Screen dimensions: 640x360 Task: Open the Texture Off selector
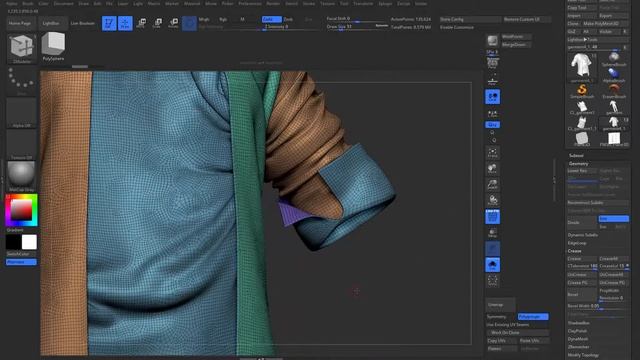tap(21, 144)
